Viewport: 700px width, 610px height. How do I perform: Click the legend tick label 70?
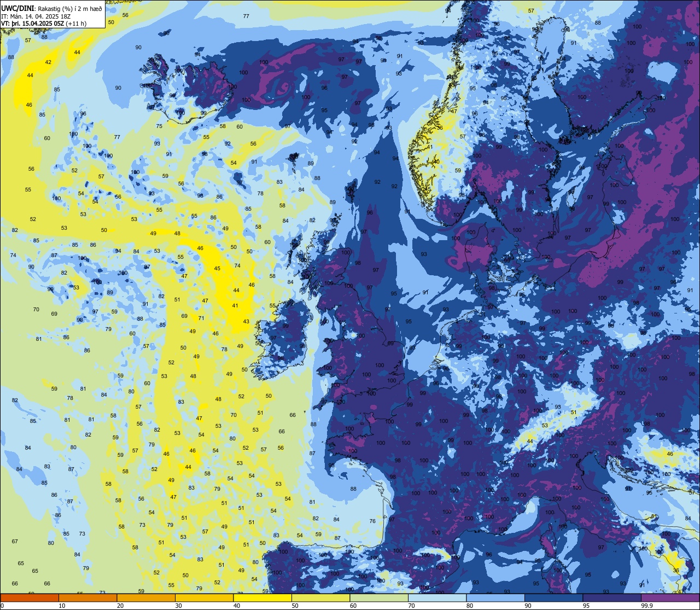[x=411, y=606]
